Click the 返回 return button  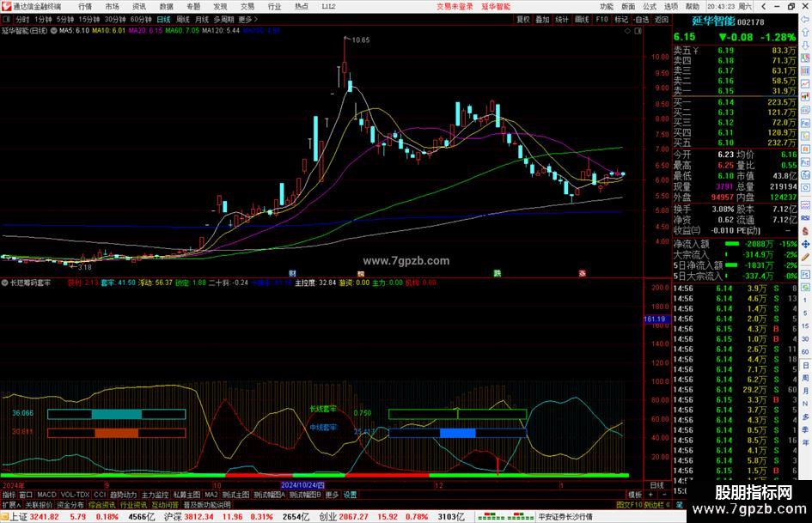click(662, 20)
